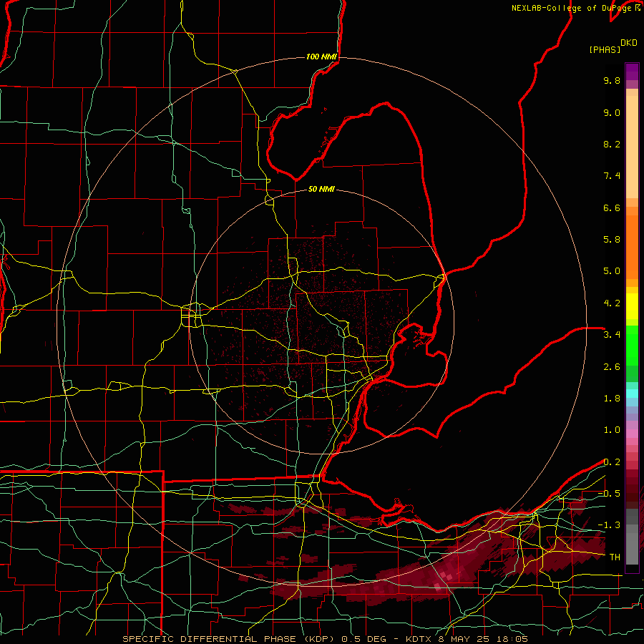Click the 50 NMI range ring label
This screenshot has width=644, height=644.
pos(321,189)
